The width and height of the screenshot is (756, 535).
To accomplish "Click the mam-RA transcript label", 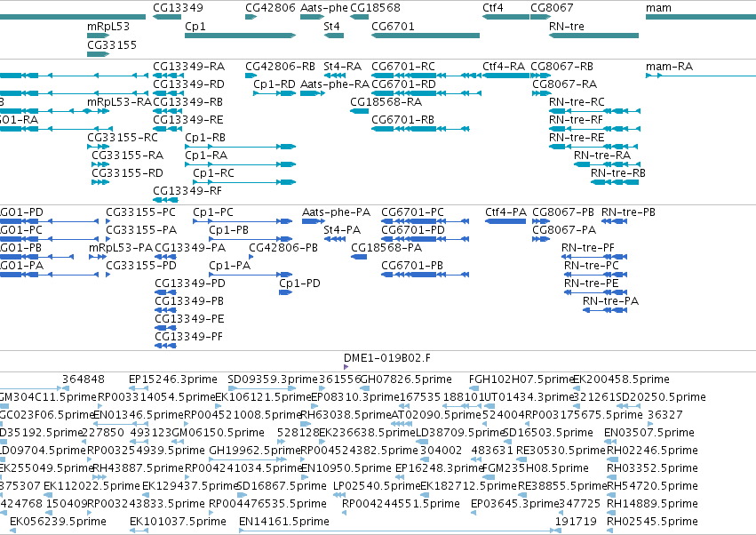I will pos(669,66).
